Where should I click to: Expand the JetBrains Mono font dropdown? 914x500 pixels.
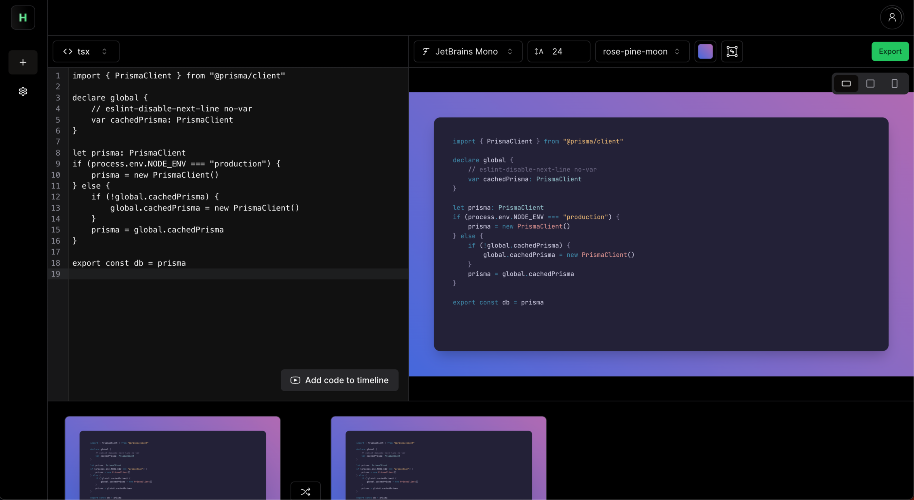point(468,51)
